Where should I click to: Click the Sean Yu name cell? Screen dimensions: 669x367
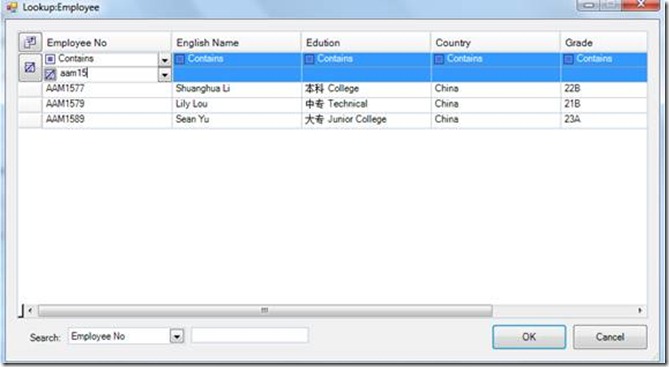pyautogui.click(x=237, y=119)
